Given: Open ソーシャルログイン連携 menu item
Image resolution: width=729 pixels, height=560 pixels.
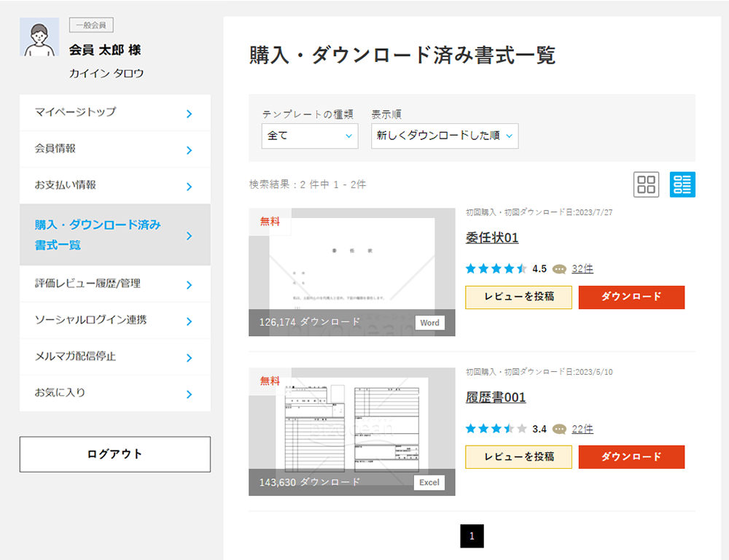Looking at the screenshot, I should pos(115,320).
